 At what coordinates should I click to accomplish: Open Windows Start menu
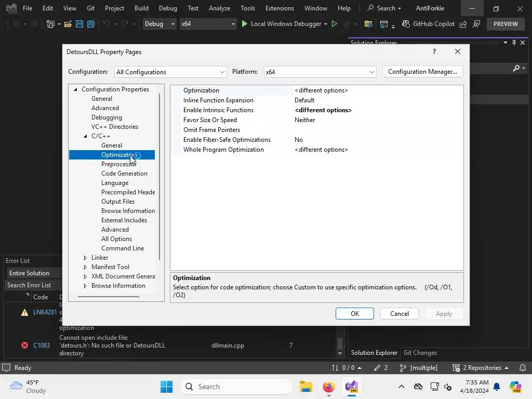166,387
